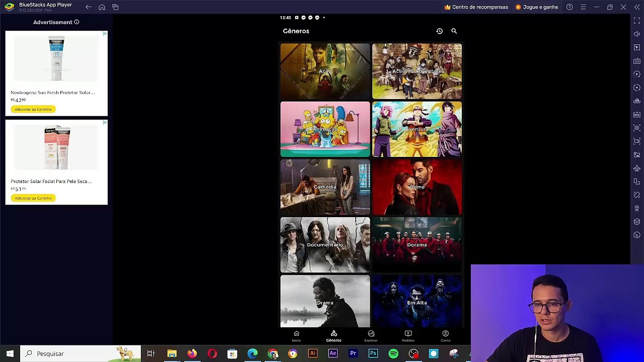Image resolution: width=644 pixels, height=362 pixels.
Task: Rotate screen using the sidebar icon
Action: click(637, 182)
